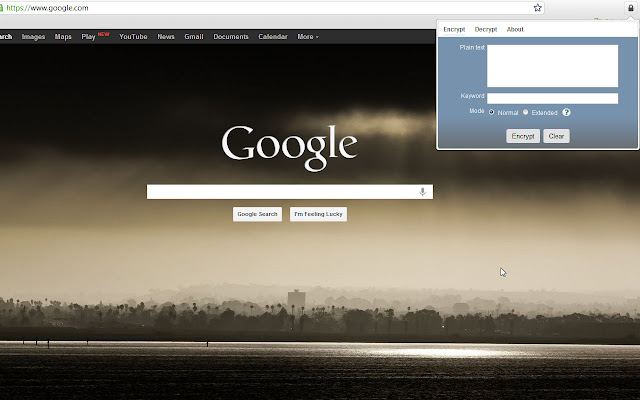Viewport: 640px width, 400px height.
Task: Click the bookmark star icon in address bar
Action: [x=538, y=8]
